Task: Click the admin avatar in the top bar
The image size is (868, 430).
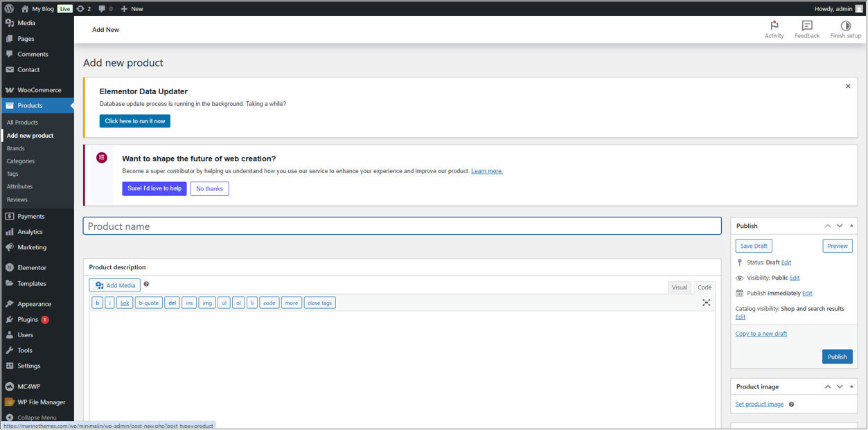Action: point(859,8)
